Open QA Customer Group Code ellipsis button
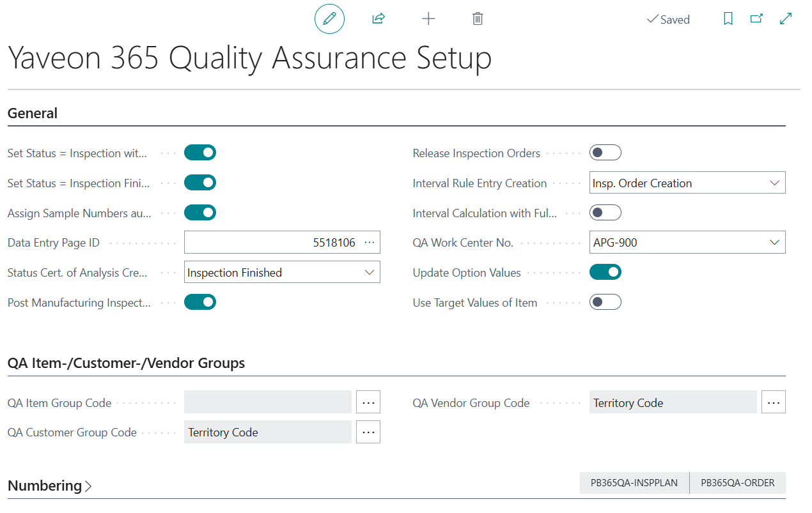The image size is (812, 513). pos(368,432)
